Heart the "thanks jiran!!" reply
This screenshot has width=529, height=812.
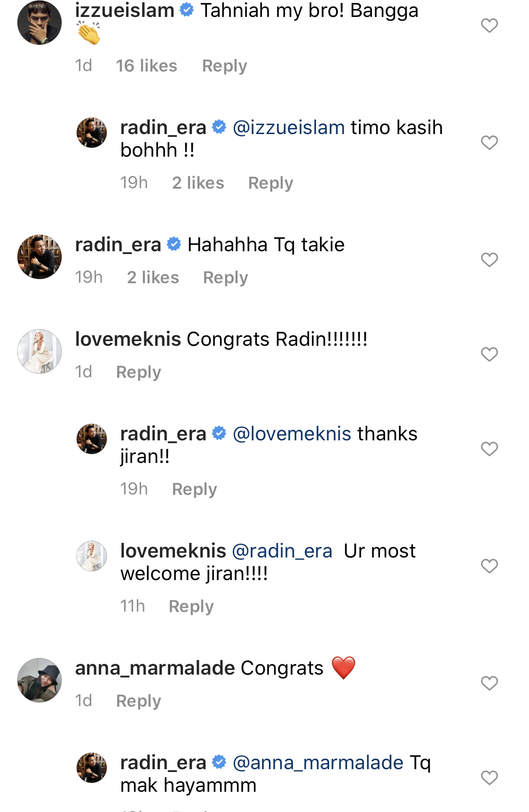point(489,449)
